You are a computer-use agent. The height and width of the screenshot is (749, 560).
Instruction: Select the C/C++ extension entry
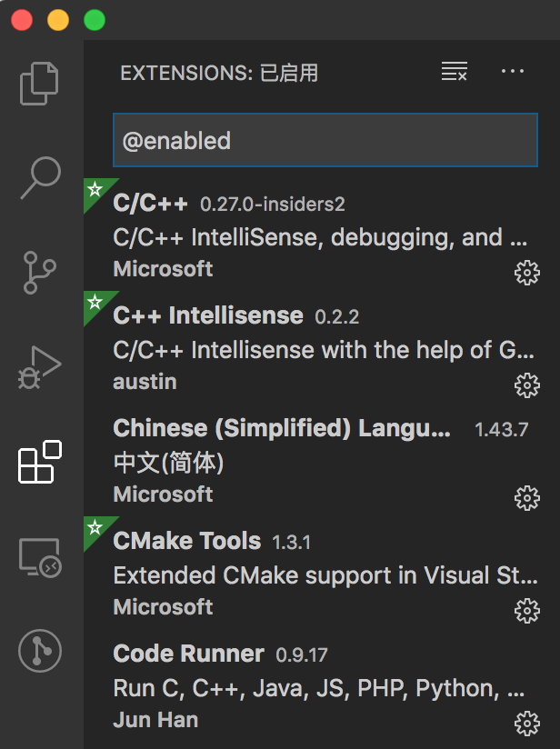[309, 236]
